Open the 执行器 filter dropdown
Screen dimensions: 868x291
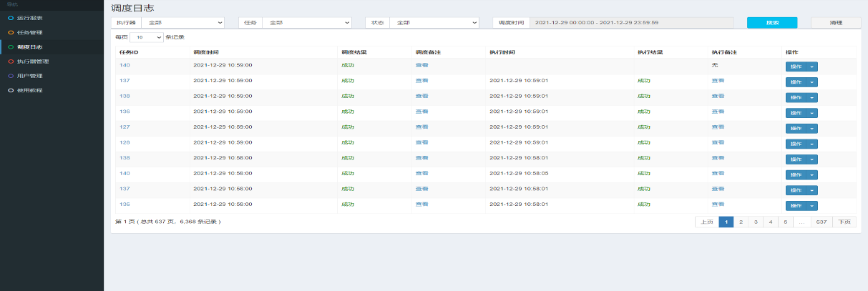tap(182, 23)
